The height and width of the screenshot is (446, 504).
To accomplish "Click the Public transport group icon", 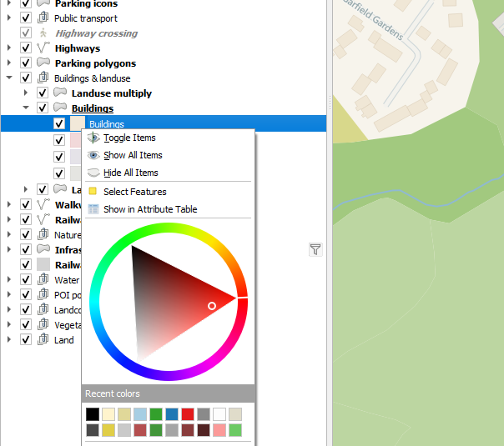I will point(43,18).
